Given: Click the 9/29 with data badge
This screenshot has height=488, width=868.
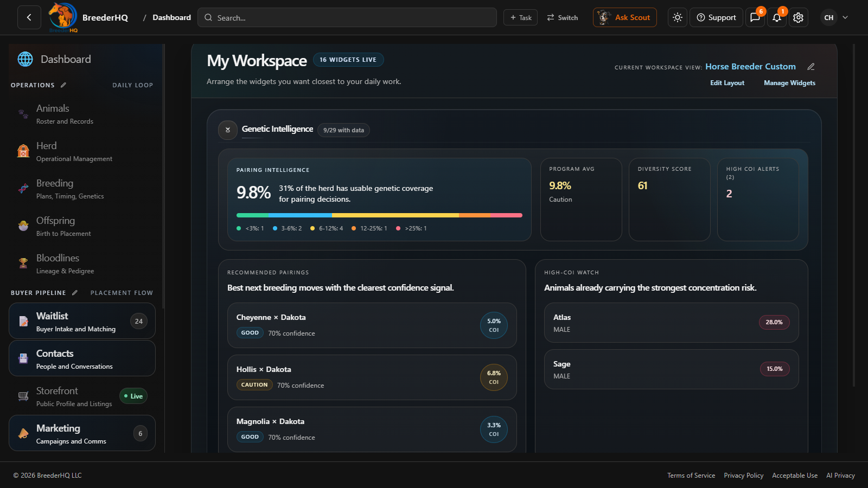Looking at the screenshot, I should pyautogui.click(x=344, y=130).
